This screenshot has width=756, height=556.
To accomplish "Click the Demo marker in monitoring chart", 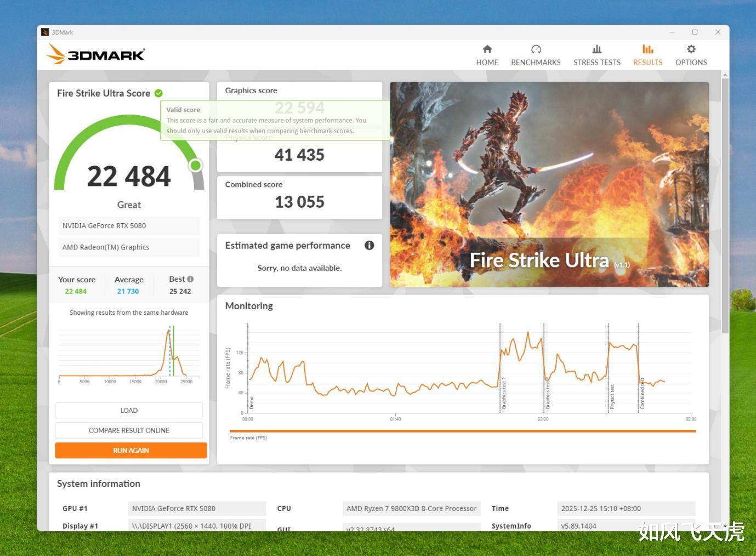I will coord(252,403).
